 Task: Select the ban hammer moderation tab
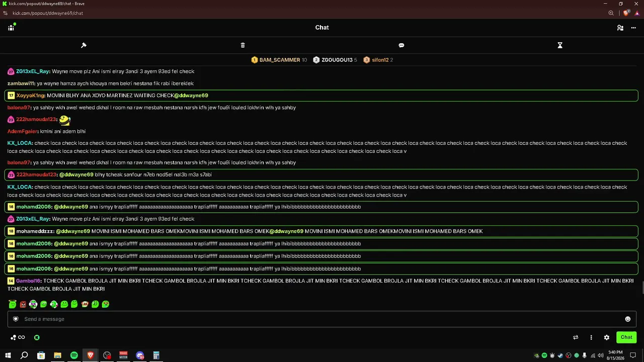pyautogui.click(x=84, y=45)
